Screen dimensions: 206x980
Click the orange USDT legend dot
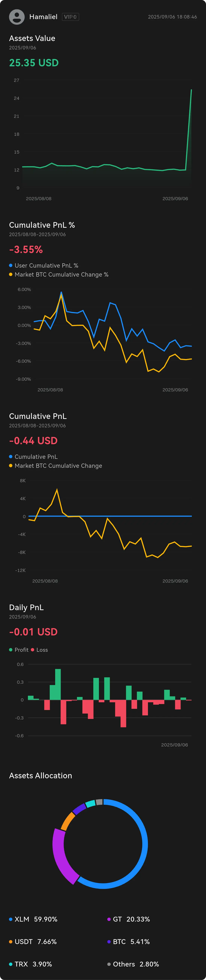click(11, 942)
